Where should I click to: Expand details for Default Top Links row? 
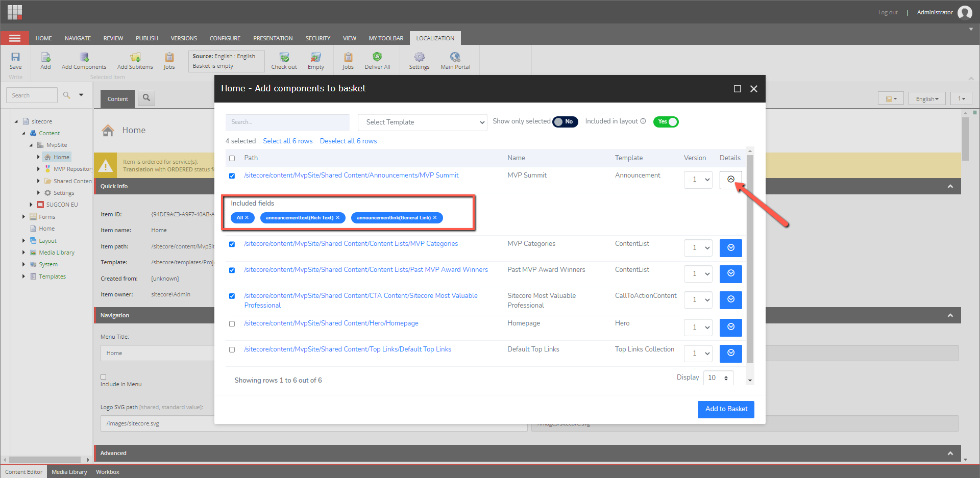pyautogui.click(x=731, y=354)
